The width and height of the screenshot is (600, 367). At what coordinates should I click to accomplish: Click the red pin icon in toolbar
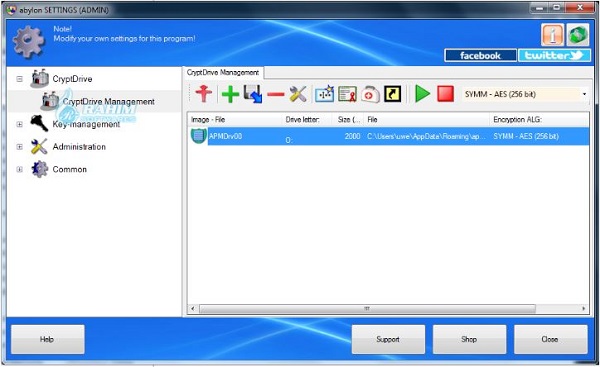click(204, 94)
